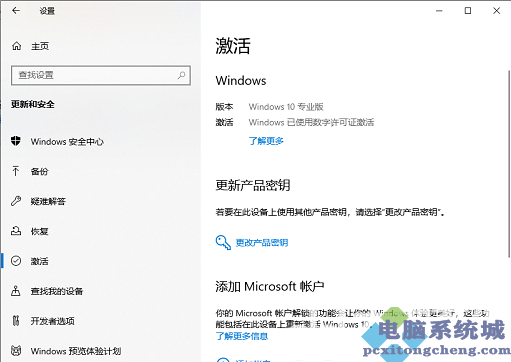The width and height of the screenshot is (511, 362).
Task: Click the 了解更多信息 link
Action: point(242,336)
